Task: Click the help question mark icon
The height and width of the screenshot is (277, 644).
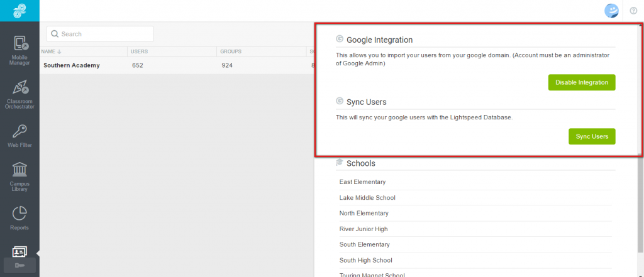Action: 633,11
